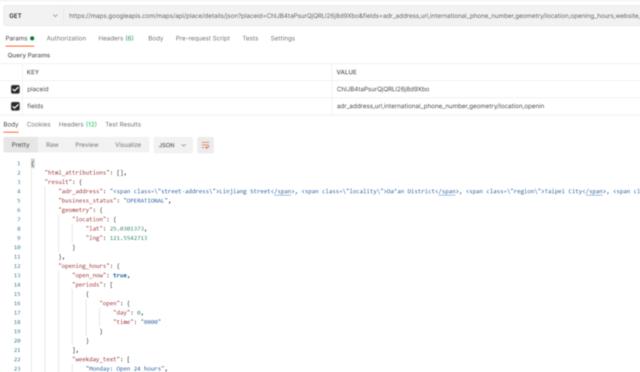Open the JSON format dropdown

(173, 145)
